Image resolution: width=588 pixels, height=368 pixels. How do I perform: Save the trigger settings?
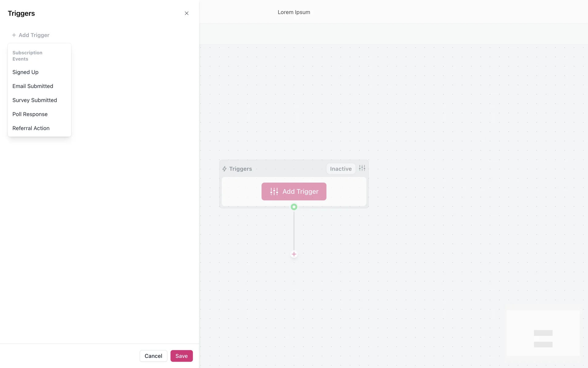(181, 356)
